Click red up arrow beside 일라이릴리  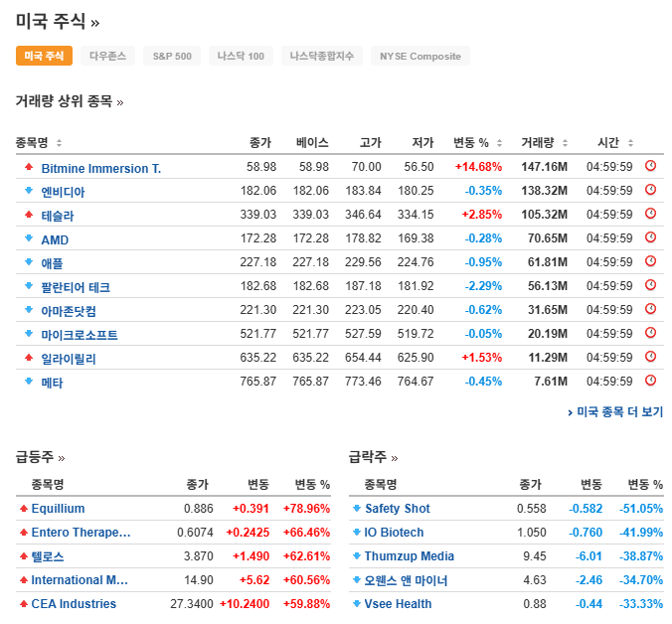tap(29, 357)
